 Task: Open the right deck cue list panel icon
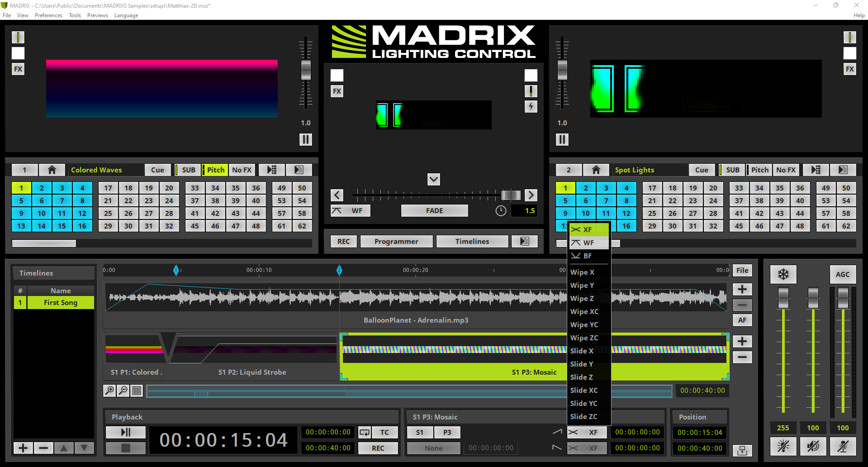(x=843, y=170)
